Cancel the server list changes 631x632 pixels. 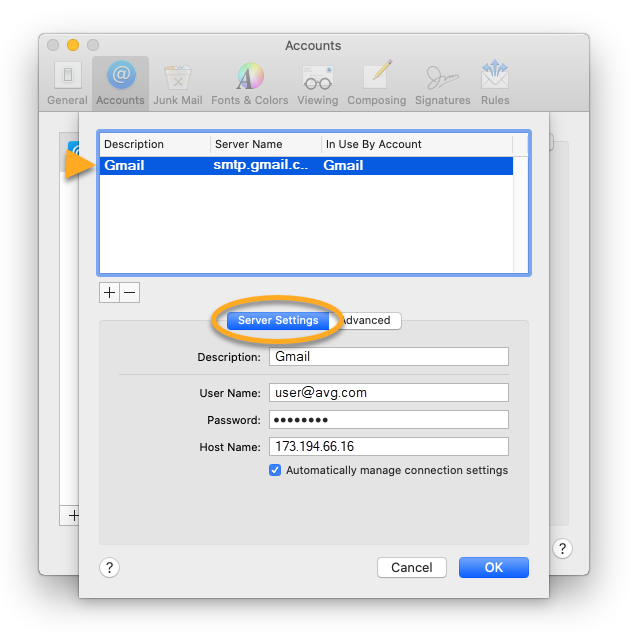tap(412, 568)
